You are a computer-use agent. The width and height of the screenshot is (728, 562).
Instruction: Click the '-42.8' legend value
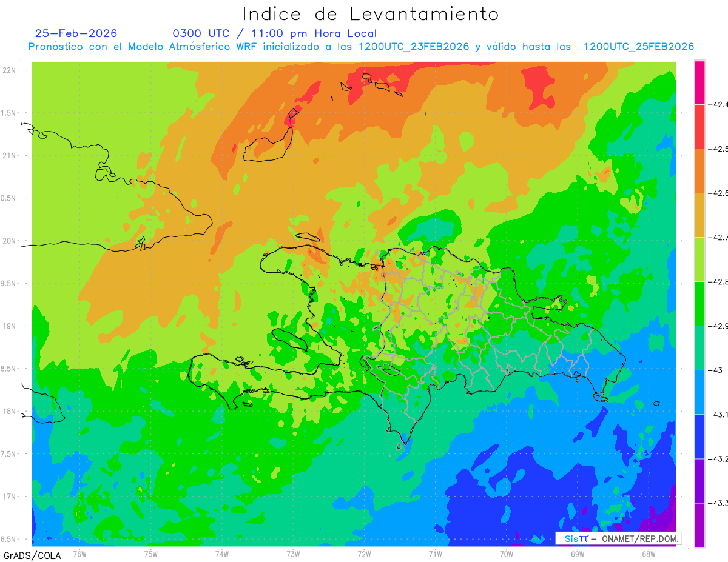pos(719,281)
